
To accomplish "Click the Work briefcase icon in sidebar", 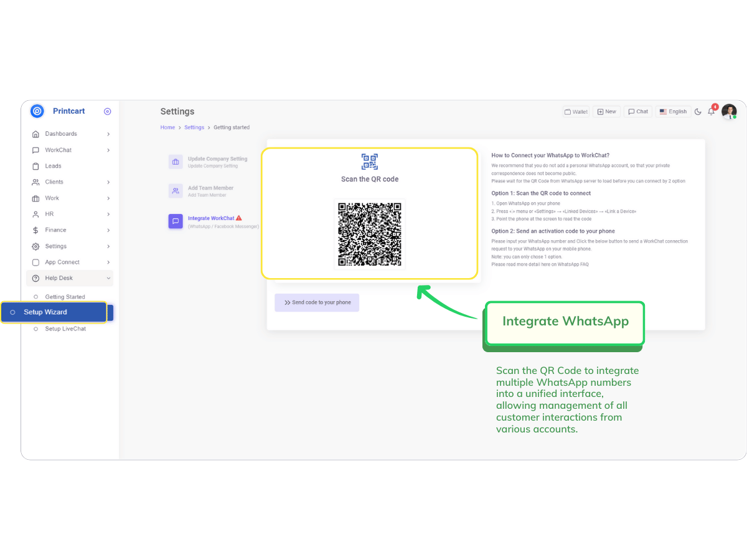I will point(35,198).
